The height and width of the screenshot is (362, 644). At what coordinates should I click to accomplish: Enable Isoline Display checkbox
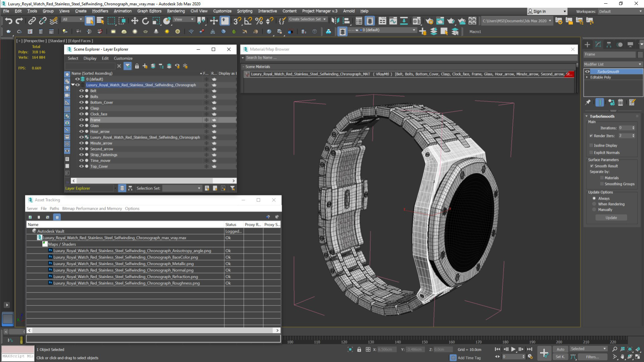(x=591, y=145)
